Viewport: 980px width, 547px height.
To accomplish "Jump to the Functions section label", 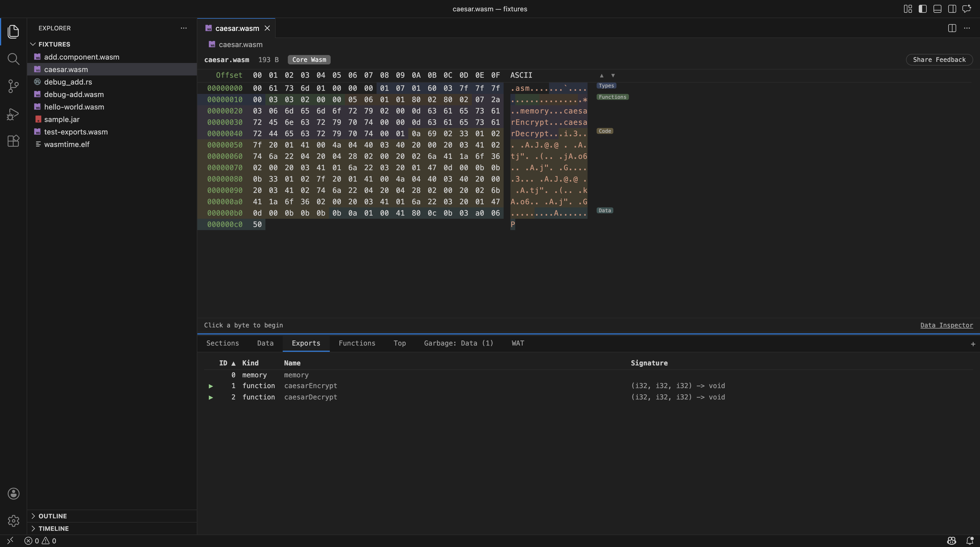I will pos(612,97).
